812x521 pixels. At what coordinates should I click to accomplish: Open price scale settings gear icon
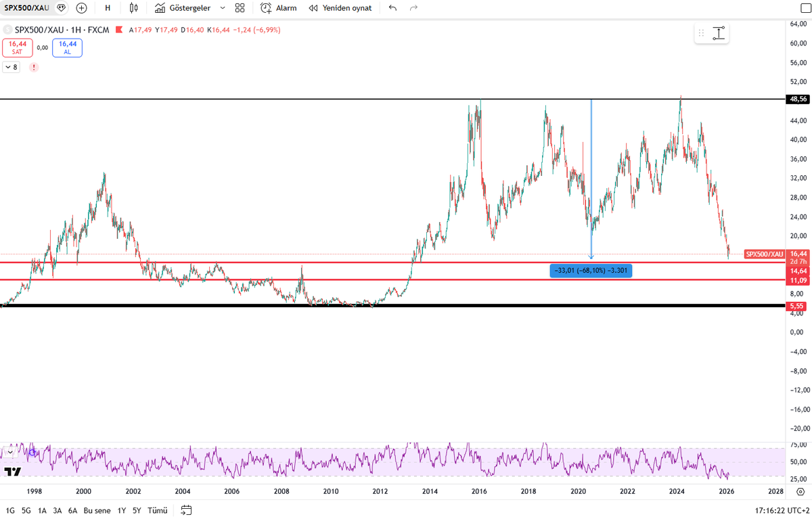point(800,491)
